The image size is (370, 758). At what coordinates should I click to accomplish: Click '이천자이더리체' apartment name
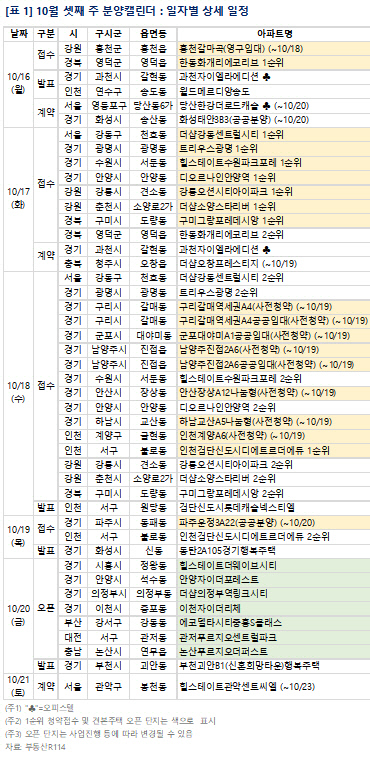210,608
